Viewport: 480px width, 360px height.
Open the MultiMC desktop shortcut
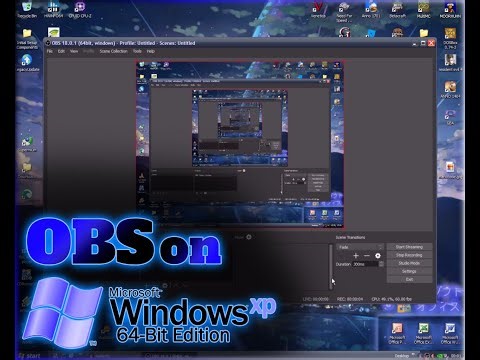click(424, 10)
